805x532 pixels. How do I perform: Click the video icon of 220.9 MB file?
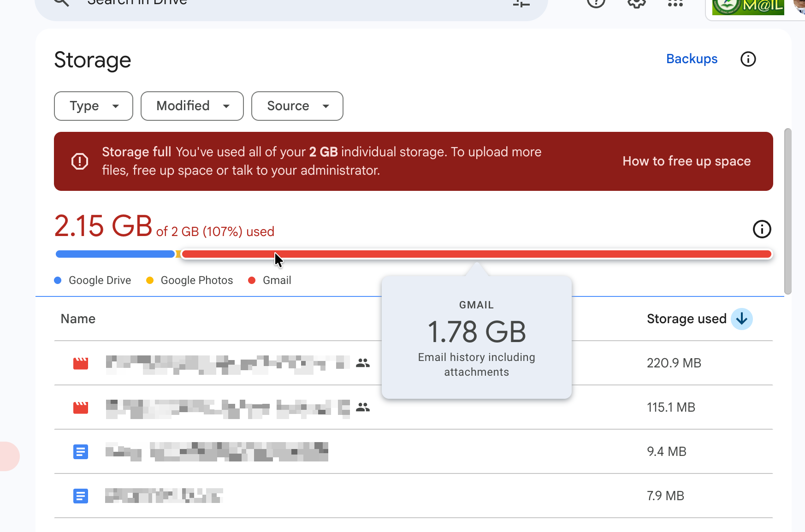pyautogui.click(x=81, y=363)
